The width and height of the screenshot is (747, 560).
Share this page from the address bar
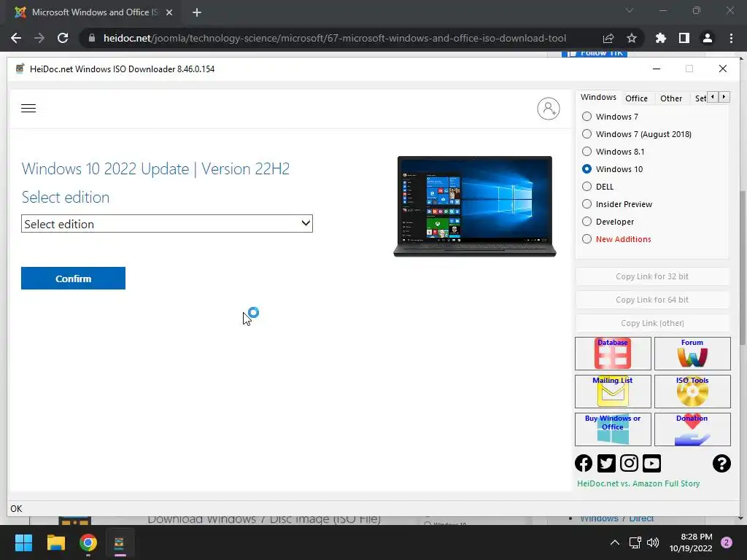pos(608,38)
